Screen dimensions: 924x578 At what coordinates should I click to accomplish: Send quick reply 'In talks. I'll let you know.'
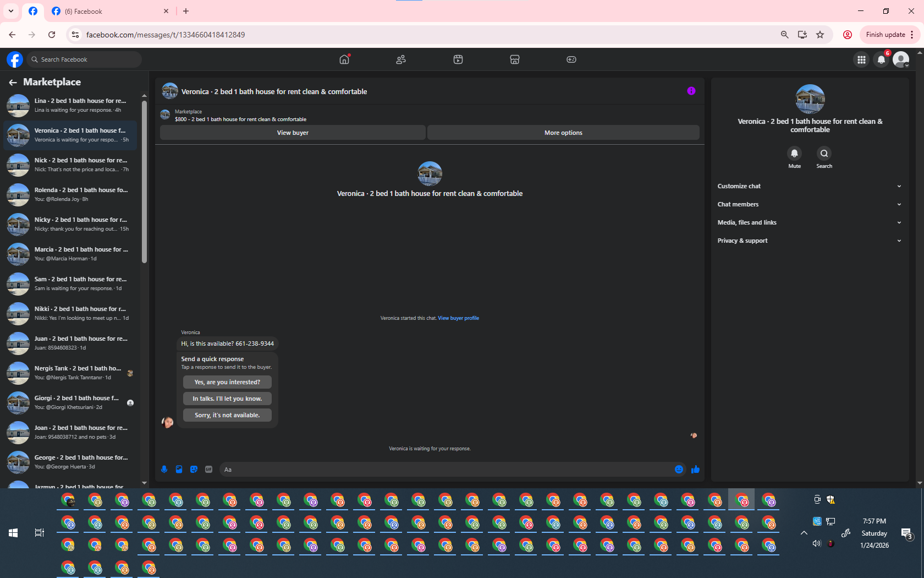pos(227,399)
